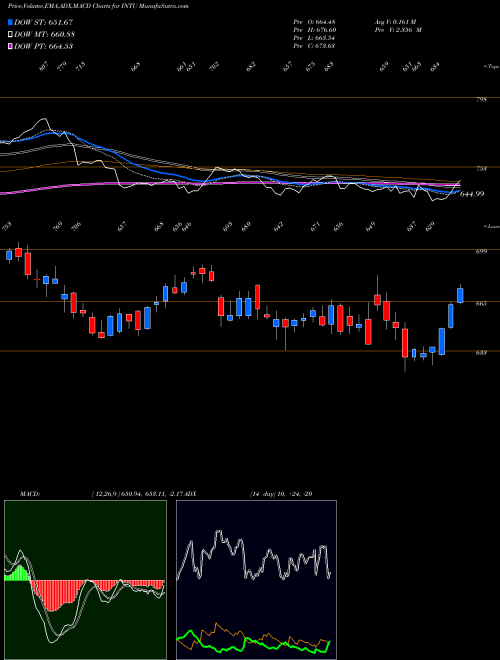Click the MACD indicator label
500x660 pixels.
tap(29, 494)
